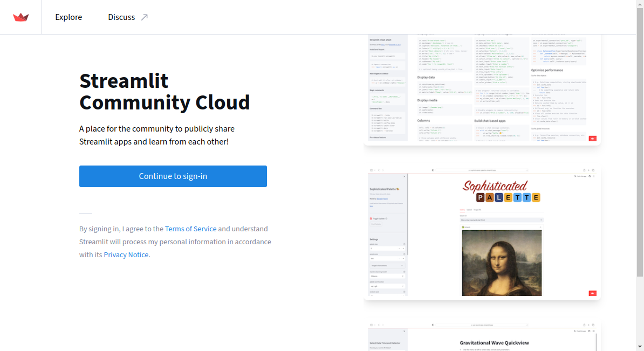Click the scrollbar down arrow
Image resolution: width=644 pixels, height=351 pixels.
coord(640,347)
